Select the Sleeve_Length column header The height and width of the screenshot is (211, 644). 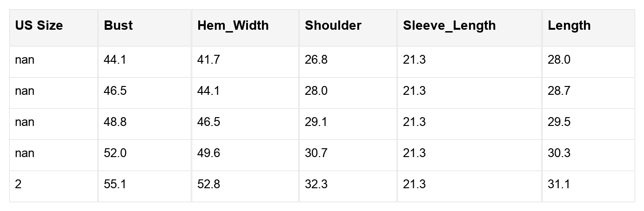coord(449,26)
